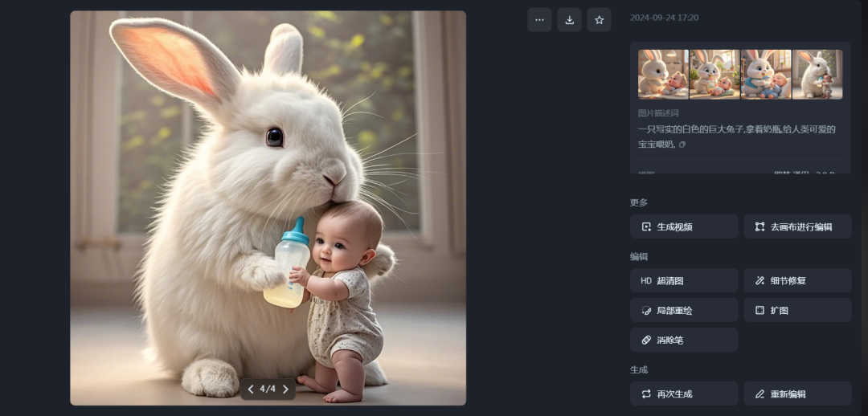Click the 编辑 section heading

click(639, 257)
